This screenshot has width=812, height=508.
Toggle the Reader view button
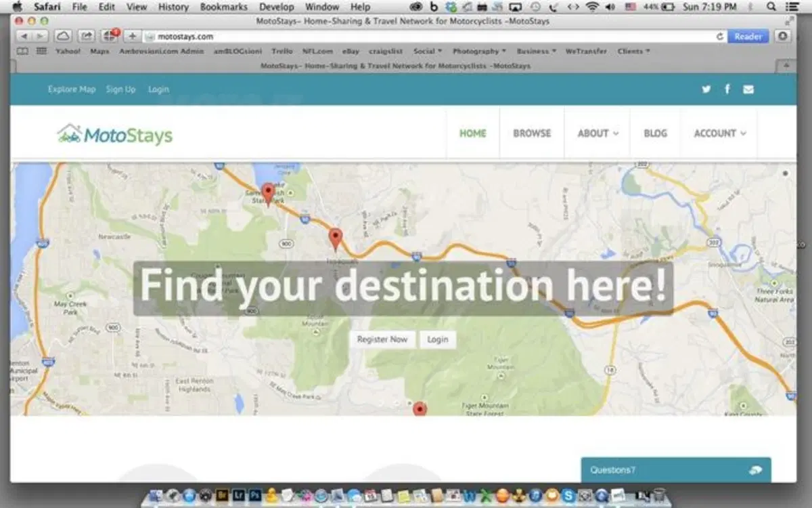pyautogui.click(x=748, y=37)
